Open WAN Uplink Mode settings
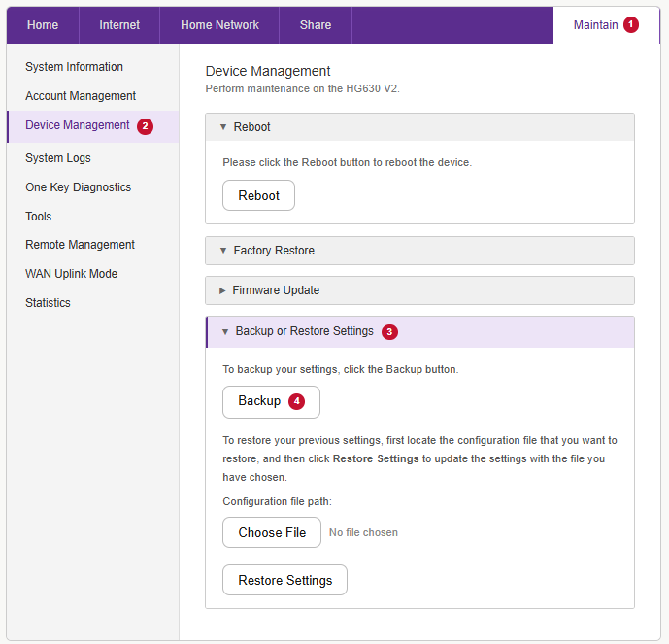 point(71,274)
